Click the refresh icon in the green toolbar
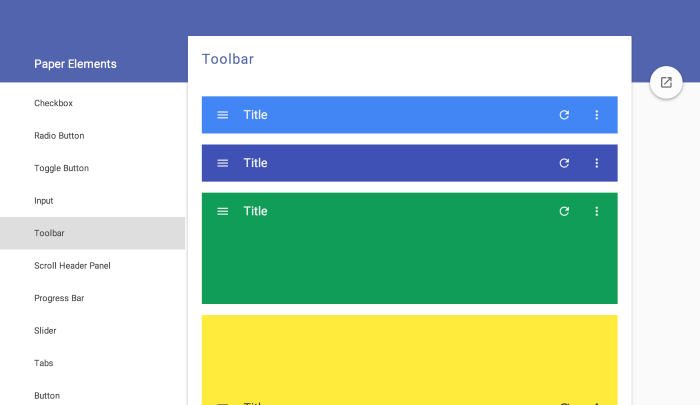This screenshot has width=700, height=405. click(x=564, y=212)
